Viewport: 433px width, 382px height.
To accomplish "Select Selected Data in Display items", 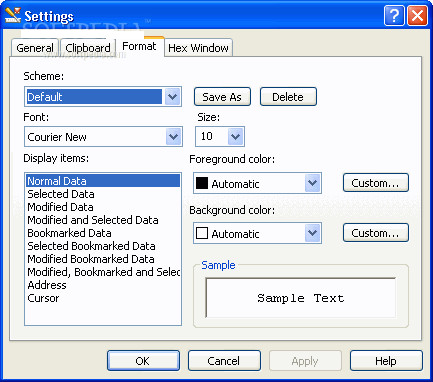I will coord(103,194).
